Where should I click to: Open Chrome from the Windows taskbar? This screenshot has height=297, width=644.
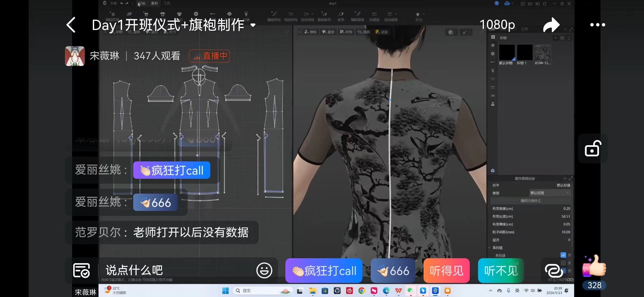(362, 291)
